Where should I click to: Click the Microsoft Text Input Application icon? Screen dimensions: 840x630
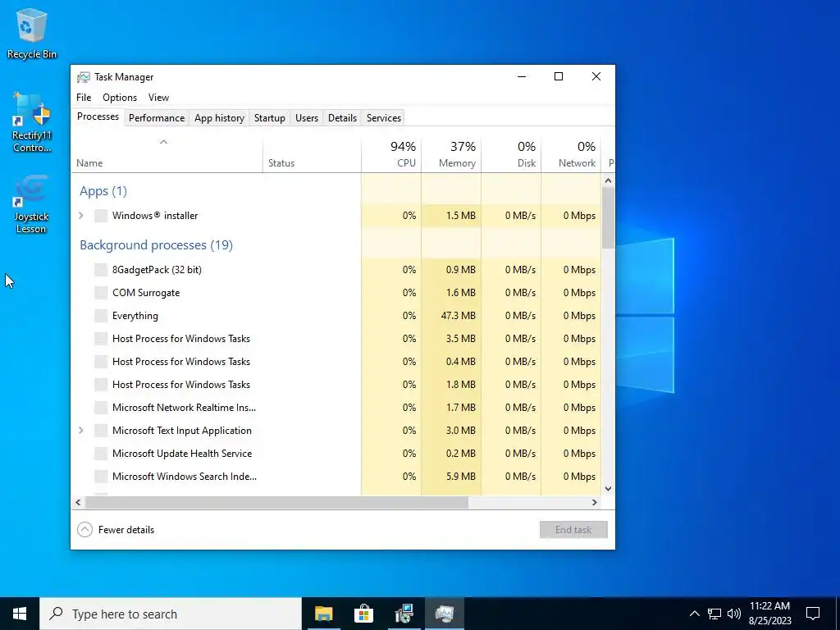[x=101, y=431]
